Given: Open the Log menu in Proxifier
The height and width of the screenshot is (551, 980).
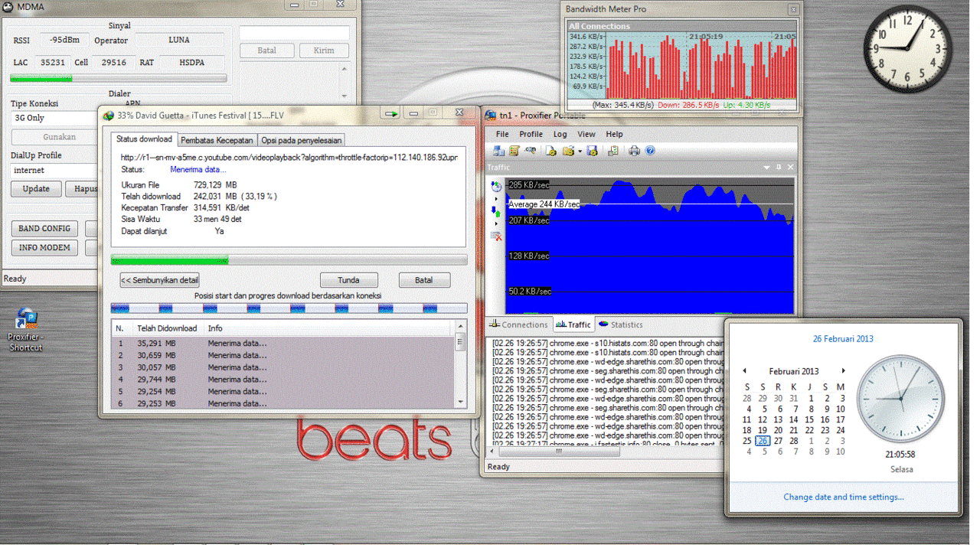Looking at the screenshot, I should [560, 134].
